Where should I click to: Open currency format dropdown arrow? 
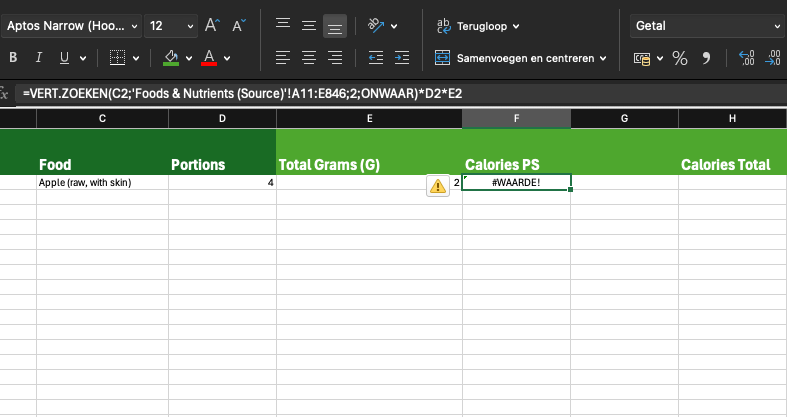pos(660,59)
